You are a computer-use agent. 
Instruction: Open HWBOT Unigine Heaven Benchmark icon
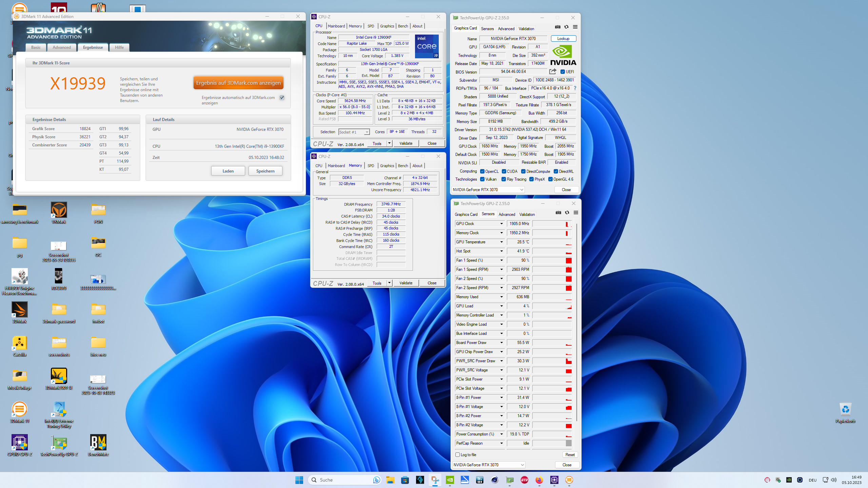20,281
